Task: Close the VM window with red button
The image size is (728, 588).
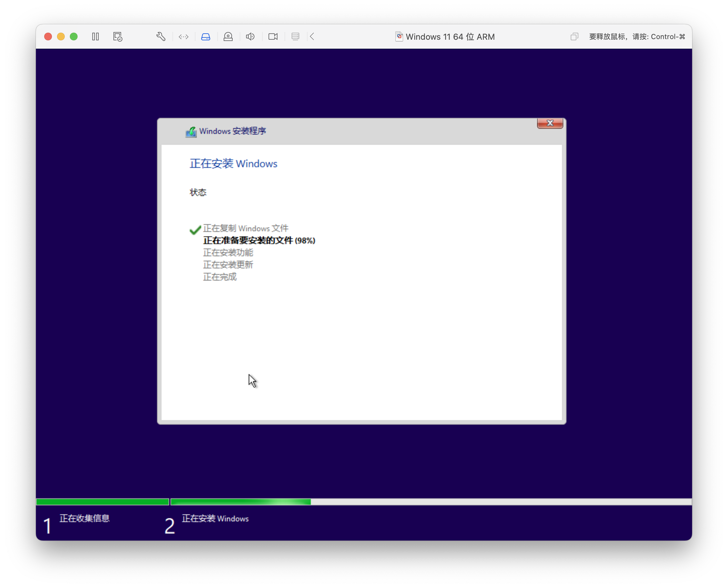Action: tap(48, 37)
